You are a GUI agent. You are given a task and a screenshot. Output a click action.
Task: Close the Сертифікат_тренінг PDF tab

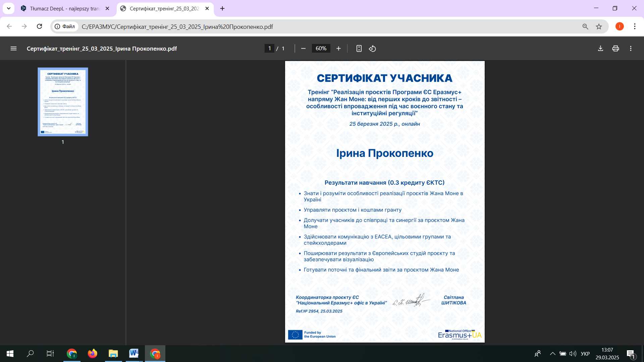(x=207, y=9)
